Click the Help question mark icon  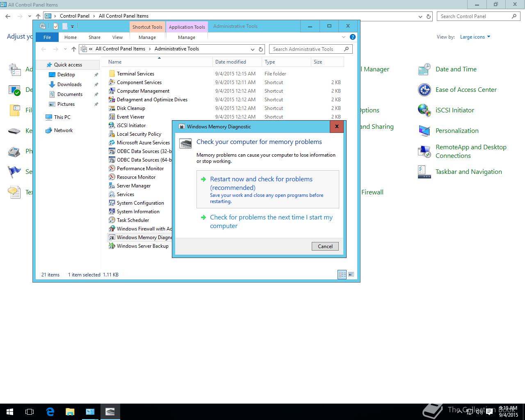pyautogui.click(x=352, y=37)
